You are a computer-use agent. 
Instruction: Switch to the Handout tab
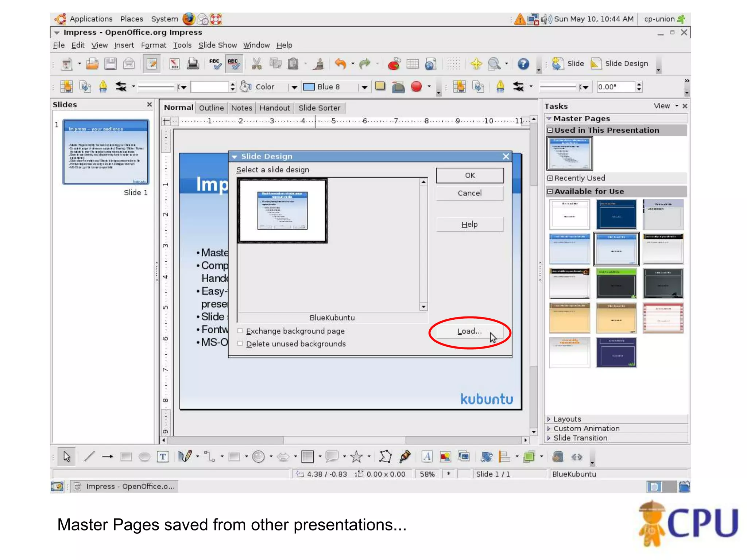pyautogui.click(x=275, y=108)
